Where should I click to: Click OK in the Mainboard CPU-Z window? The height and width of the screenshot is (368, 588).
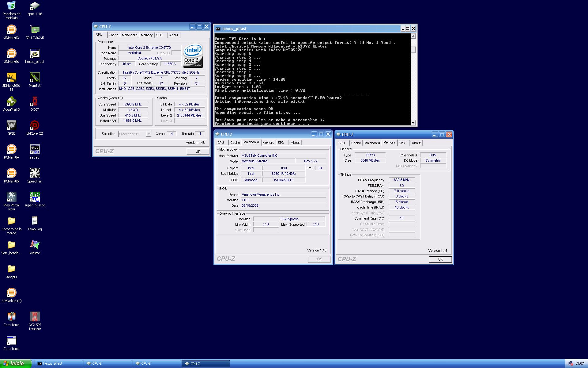[x=319, y=259]
